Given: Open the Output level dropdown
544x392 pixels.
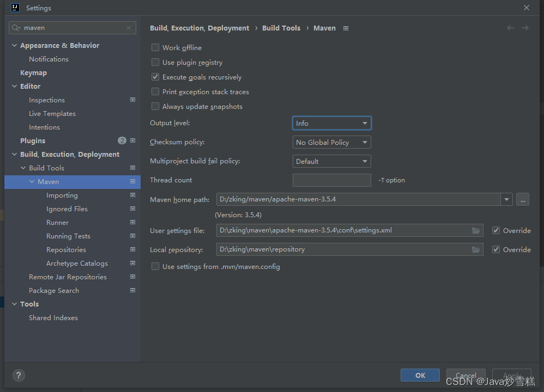Looking at the screenshot, I should tap(331, 124).
